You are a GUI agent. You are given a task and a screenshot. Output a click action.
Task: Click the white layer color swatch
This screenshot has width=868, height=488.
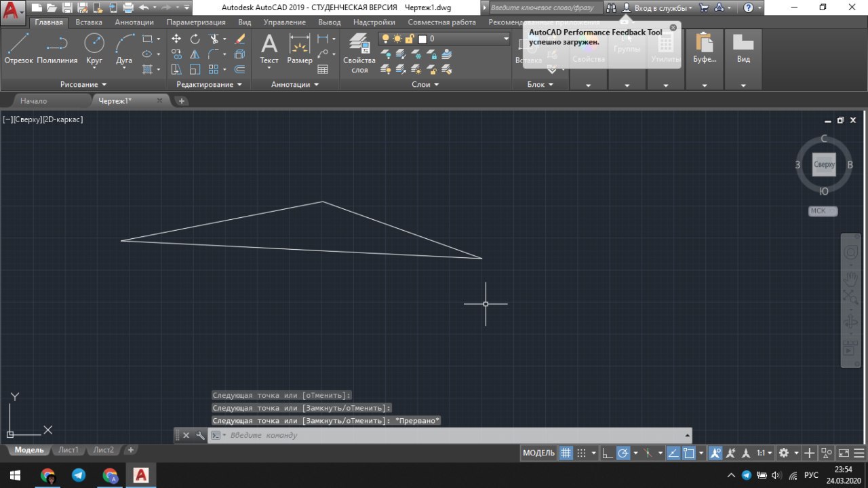pos(422,39)
